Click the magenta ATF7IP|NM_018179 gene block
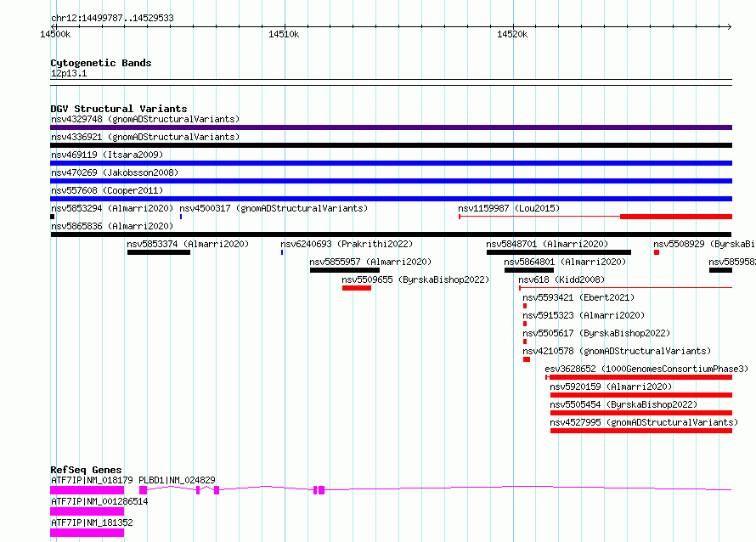This screenshot has width=756, height=542. coord(87,490)
